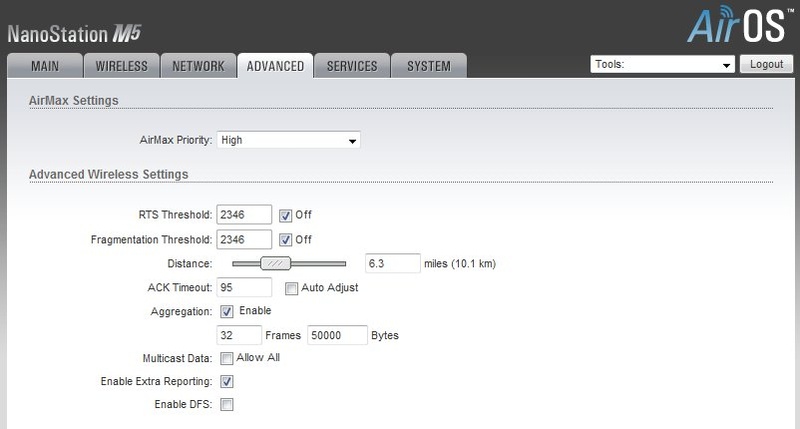Go to the NETWORK tab
800x429 pixels.
pos(198,66)
